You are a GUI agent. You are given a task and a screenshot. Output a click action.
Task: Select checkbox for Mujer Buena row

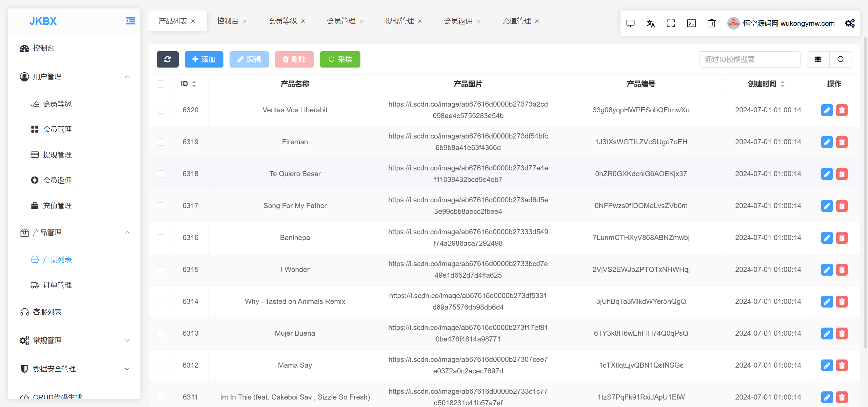tap(161, 333)
